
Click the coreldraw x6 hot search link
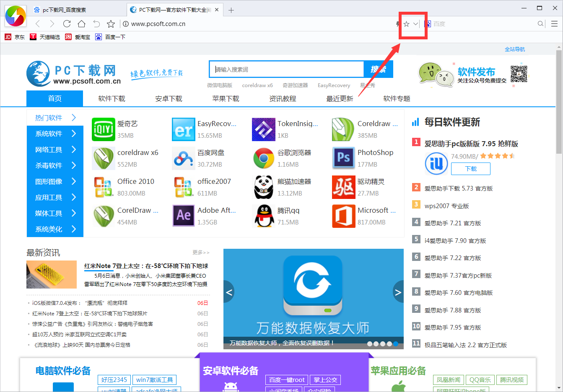click(257, 85)
